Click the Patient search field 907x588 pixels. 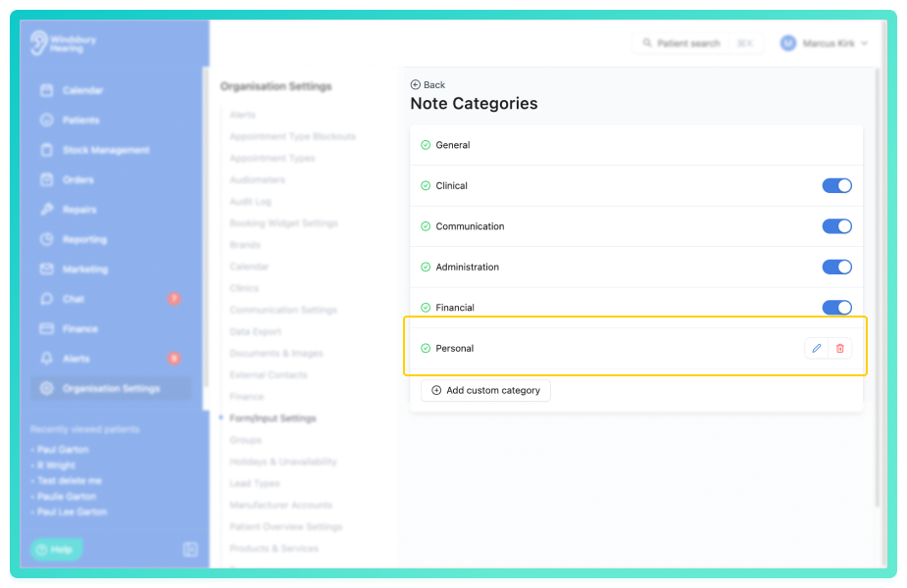(697, 43)
